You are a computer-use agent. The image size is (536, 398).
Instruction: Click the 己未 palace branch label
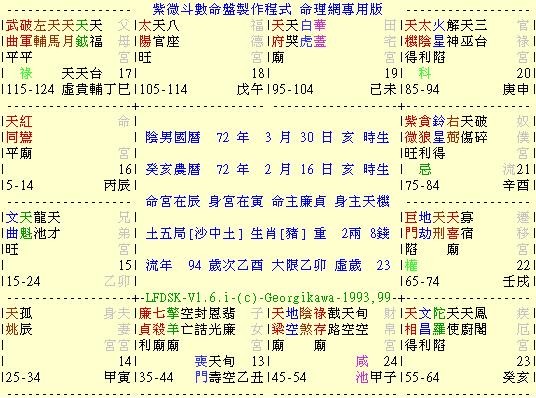click(x=383, y=90)
